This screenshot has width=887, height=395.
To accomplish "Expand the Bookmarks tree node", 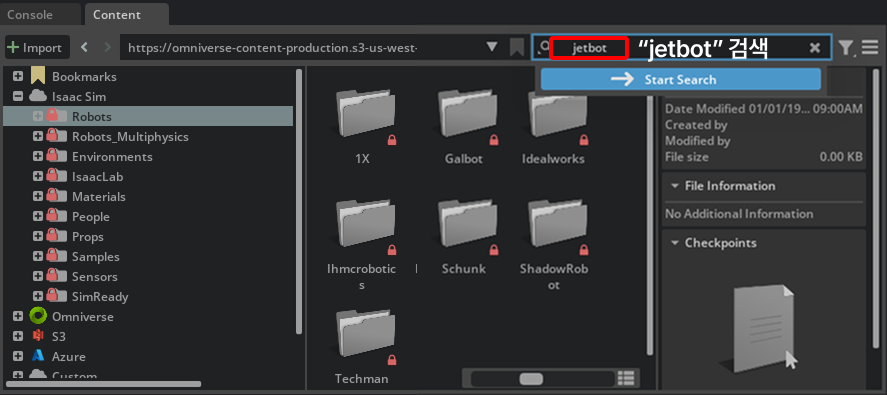I will [18, 76].
